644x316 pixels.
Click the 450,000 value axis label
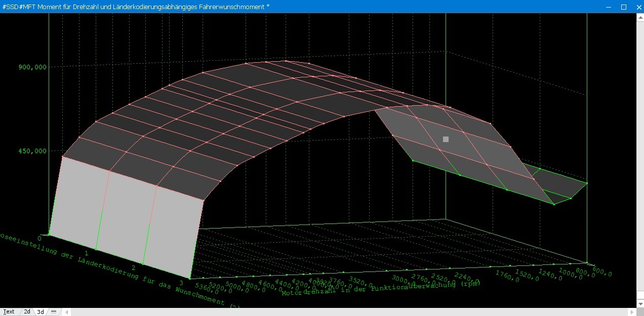pos(32,151)
